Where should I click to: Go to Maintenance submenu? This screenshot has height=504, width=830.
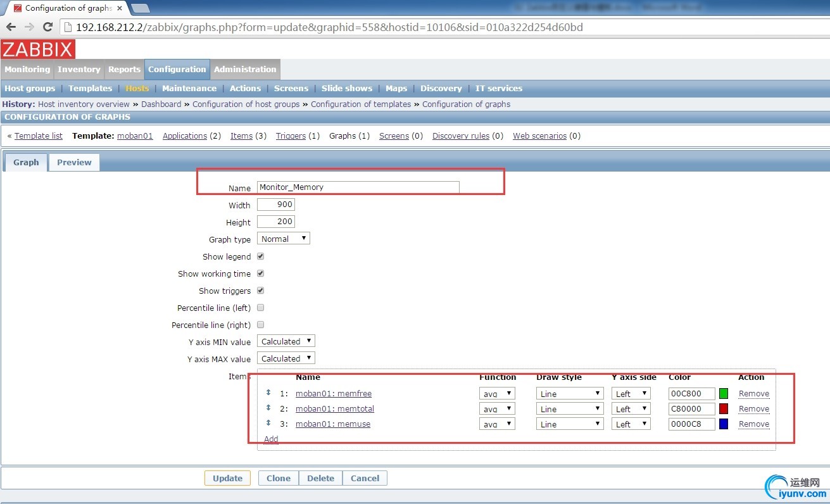click(x=189, y=88)
